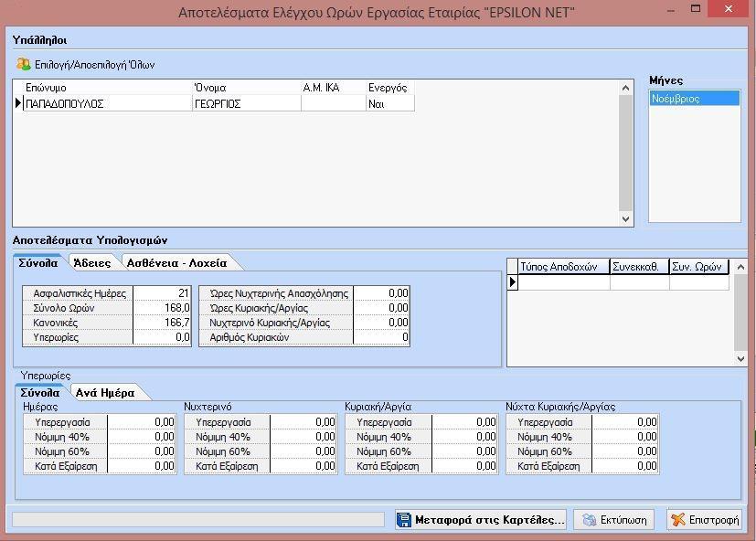Select the Σύνολα tab under Αποτελέσματα Υπολογισμών
756x541 pixels.
click(38, 263)
